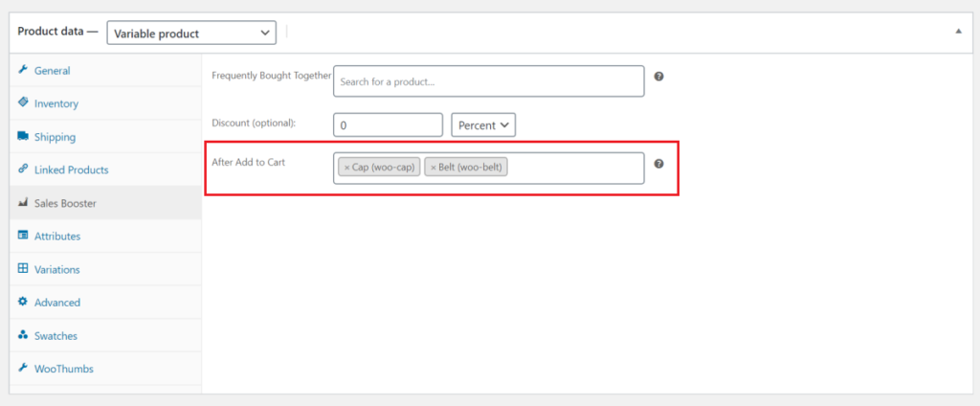Screen dimensions: 980x406
Task: Click the Sales Booster chart icon
Action: [x=23, y=203]
